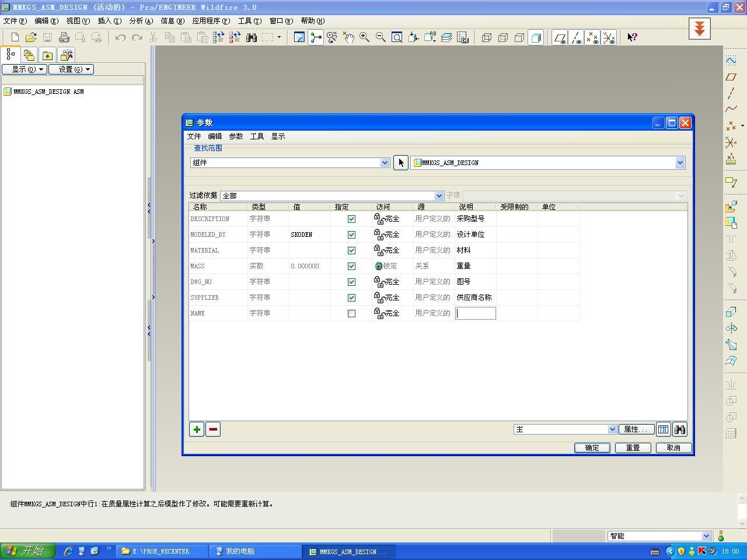Viewport: 747px width, 560px height.
Task: Switch to Wireframe display icon
Action: pyautogui.click(x=487, y=37)
